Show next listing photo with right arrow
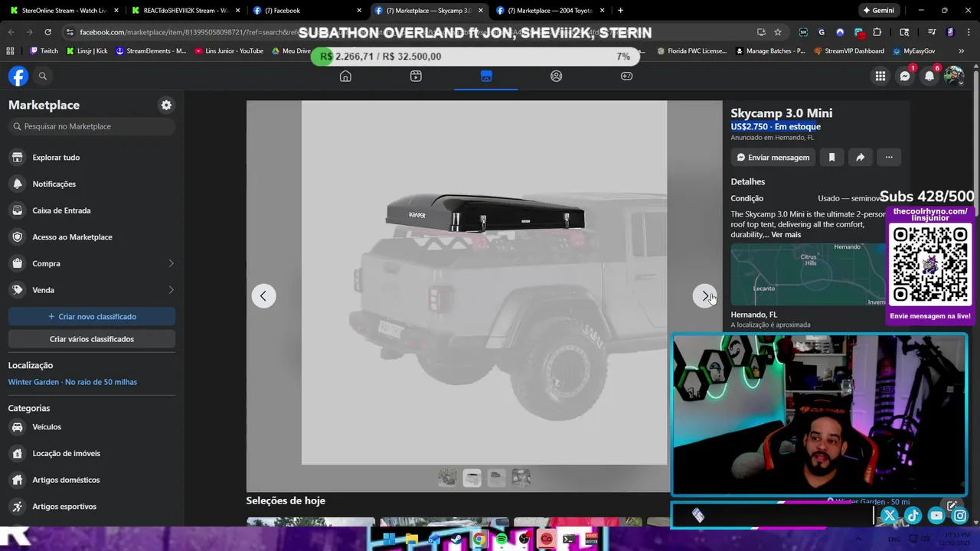The height and width of the screenshot is (551, 980). pos(704,295)
